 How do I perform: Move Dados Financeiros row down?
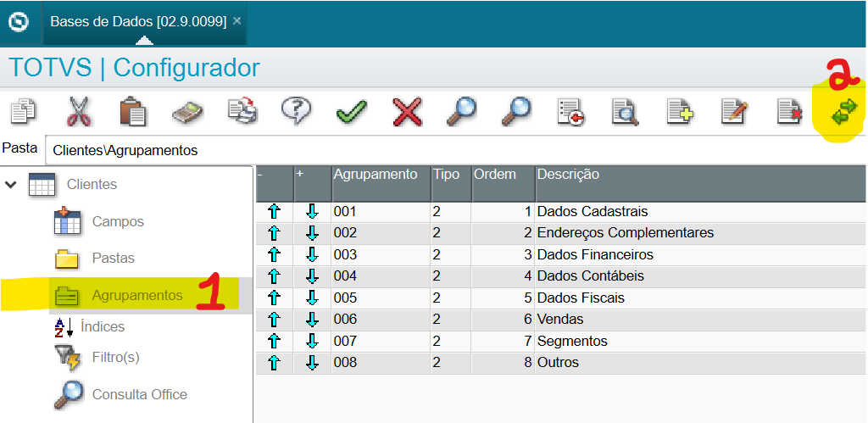point(312,254)
